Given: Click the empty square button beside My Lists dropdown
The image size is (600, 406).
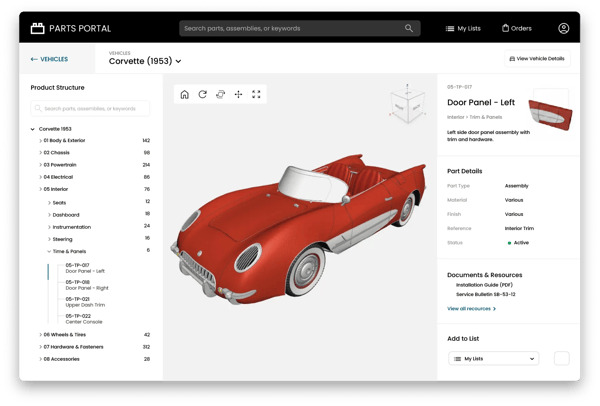Looking at the screenshot, I should [x=561, y=359].
